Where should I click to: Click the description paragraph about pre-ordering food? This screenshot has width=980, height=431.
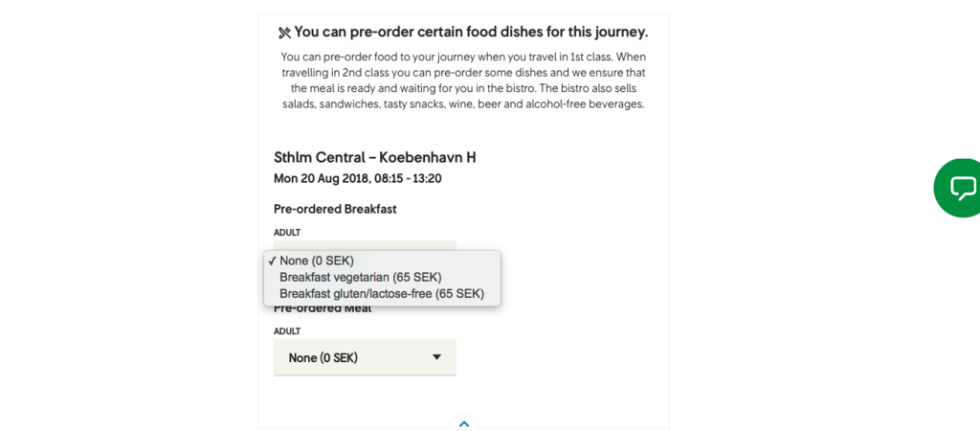point(464,80)
